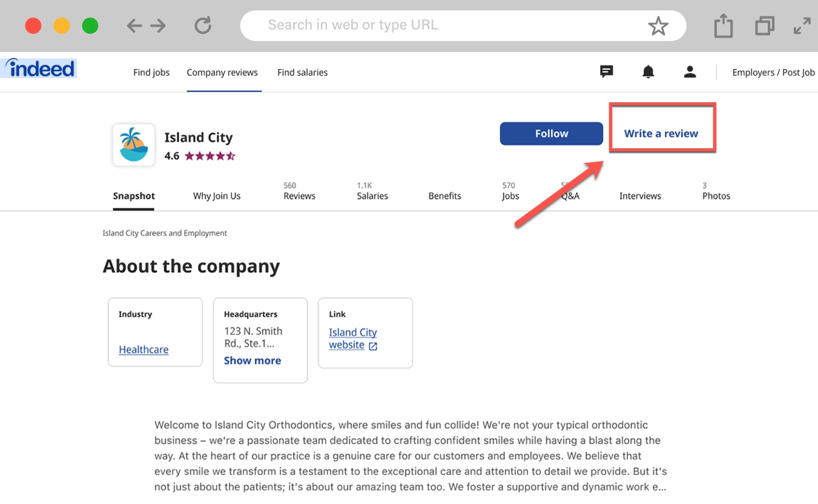The height and width of the screenshot is (504, 818).
Task: Open the user profile icon
Action: coord(690,72)
